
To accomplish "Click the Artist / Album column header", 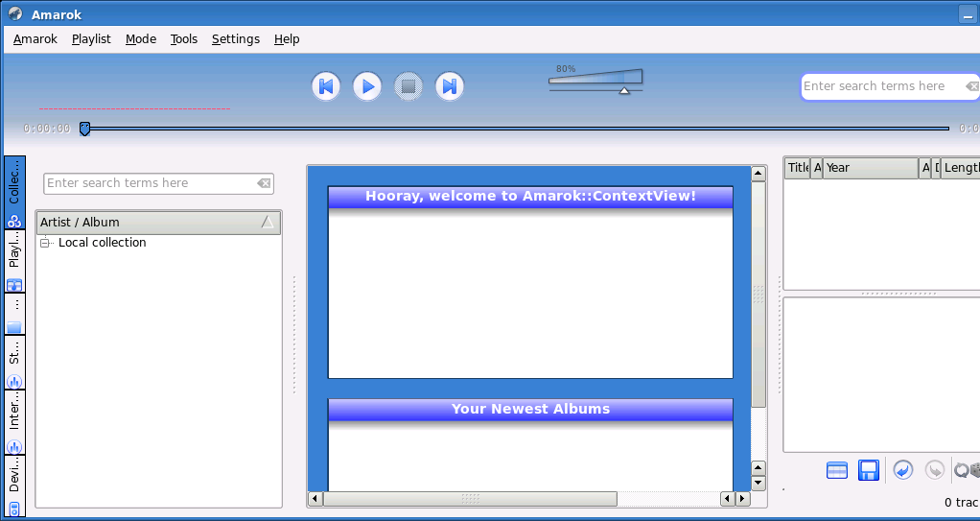I will coord(159,223).
